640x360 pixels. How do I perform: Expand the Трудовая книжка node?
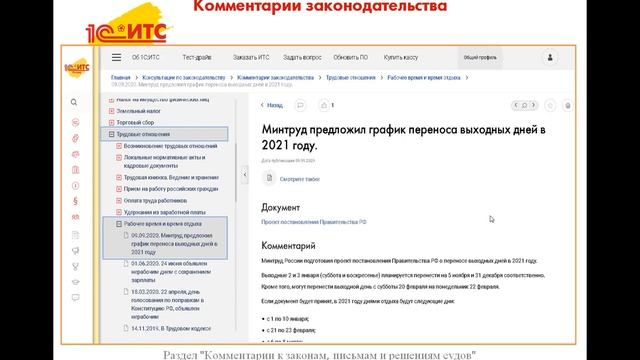pyautogui.click(x=119, y=178)
